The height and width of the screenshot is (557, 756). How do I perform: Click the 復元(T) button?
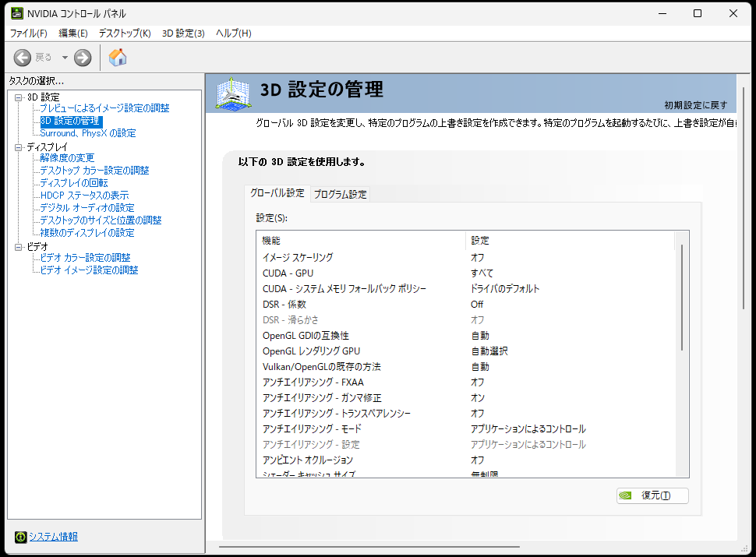tap(652, 495)
